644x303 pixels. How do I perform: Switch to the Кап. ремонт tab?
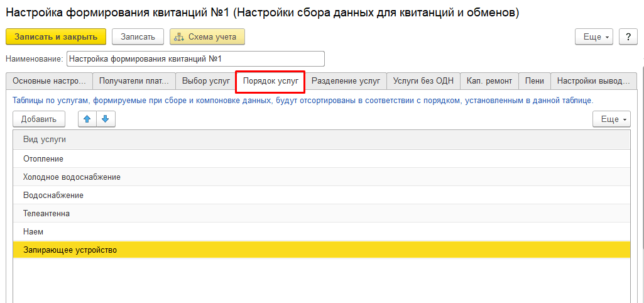pos(489,81)
